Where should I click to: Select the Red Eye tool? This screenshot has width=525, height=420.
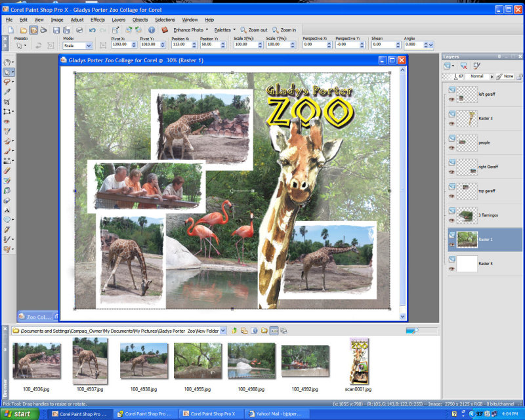coord(7,121)
